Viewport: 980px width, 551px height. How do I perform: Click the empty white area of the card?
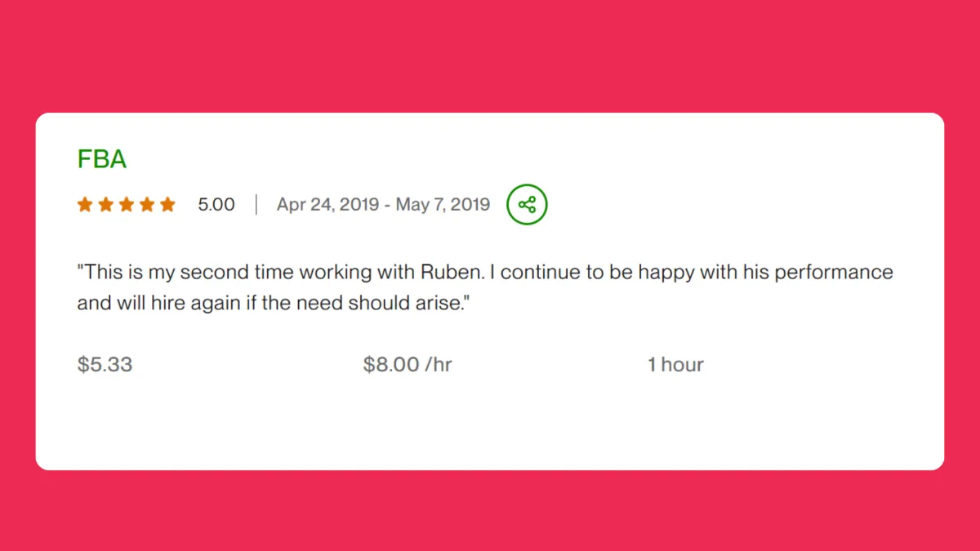click(490, 424)
